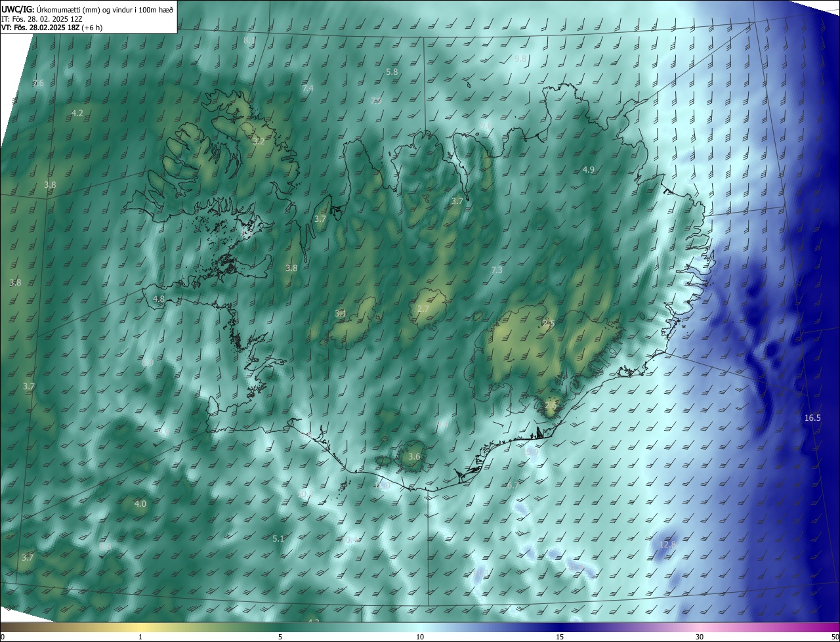Click the 3.1 value label
Image resolution: width=840 pixels, height=642 pixels.
(341, 313)
